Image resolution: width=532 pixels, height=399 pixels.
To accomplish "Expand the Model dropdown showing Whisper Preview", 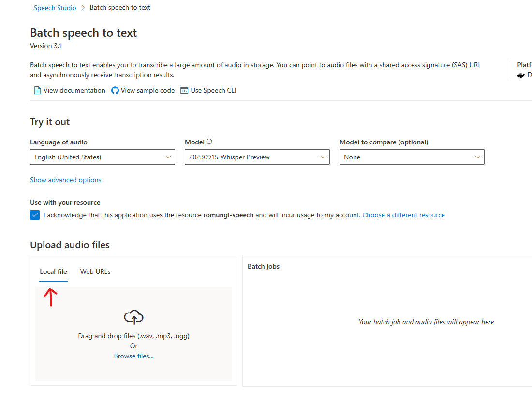I will (257, 157).
